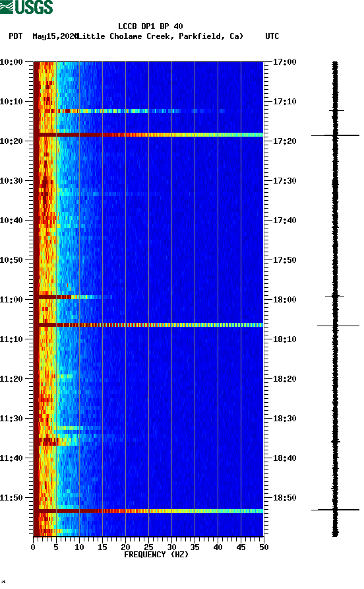Click the spectrogram event band near 17:12 UTC
The width and height of the screenshot is (364, 589).
[x=131, y=111]
